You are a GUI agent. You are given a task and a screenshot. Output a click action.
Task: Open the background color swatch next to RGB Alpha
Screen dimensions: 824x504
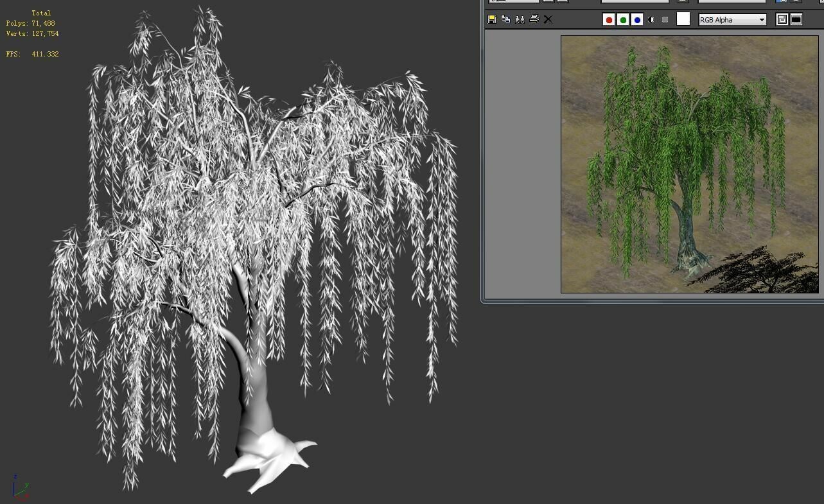click(683, 19)
